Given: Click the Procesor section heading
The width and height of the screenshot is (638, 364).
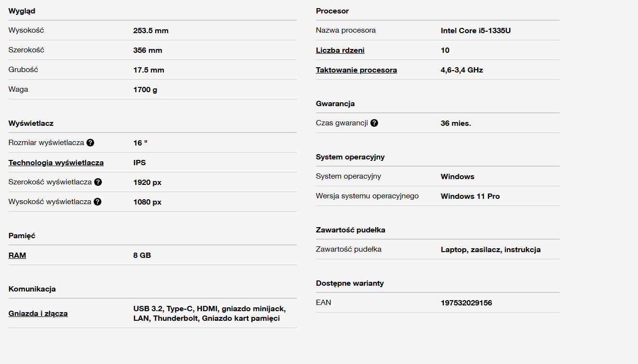Looking at the screenshot, I should 332,11.
